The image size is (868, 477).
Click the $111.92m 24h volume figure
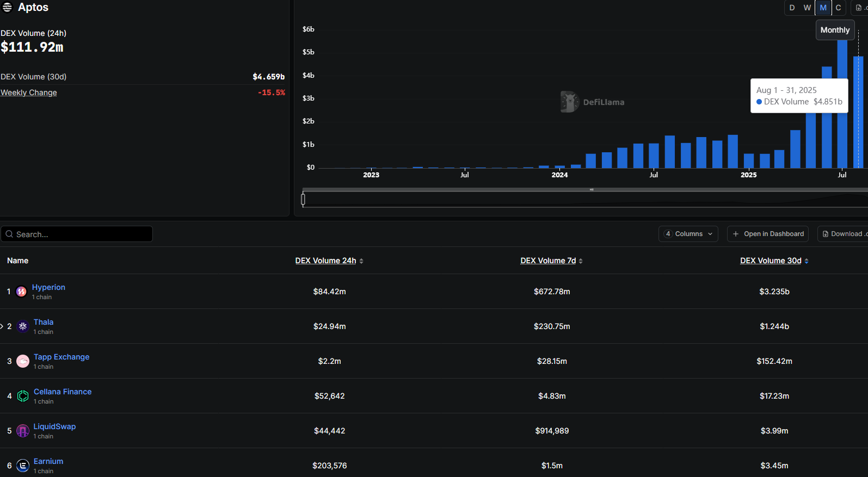pos(32,47)
